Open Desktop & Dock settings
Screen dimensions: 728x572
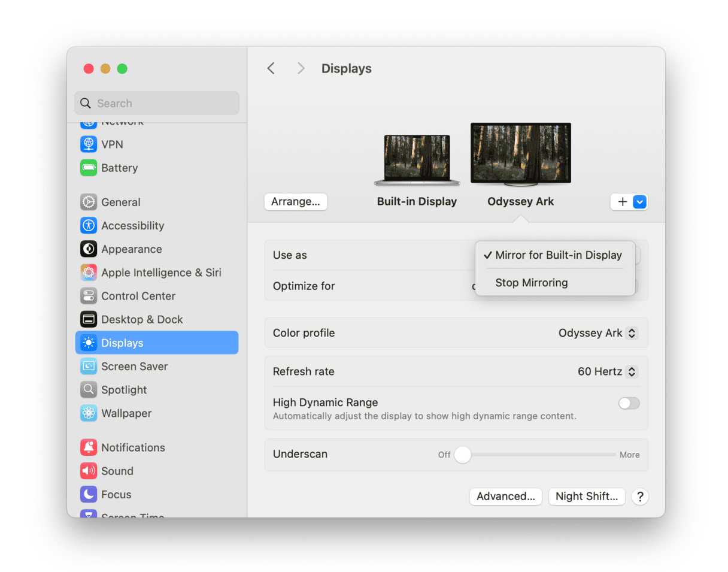click(x=157, y=319)
